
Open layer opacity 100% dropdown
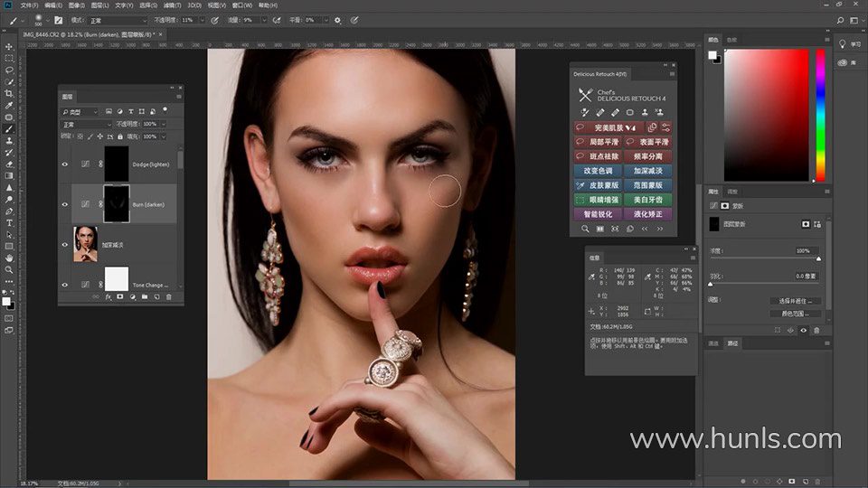(164, 125)
